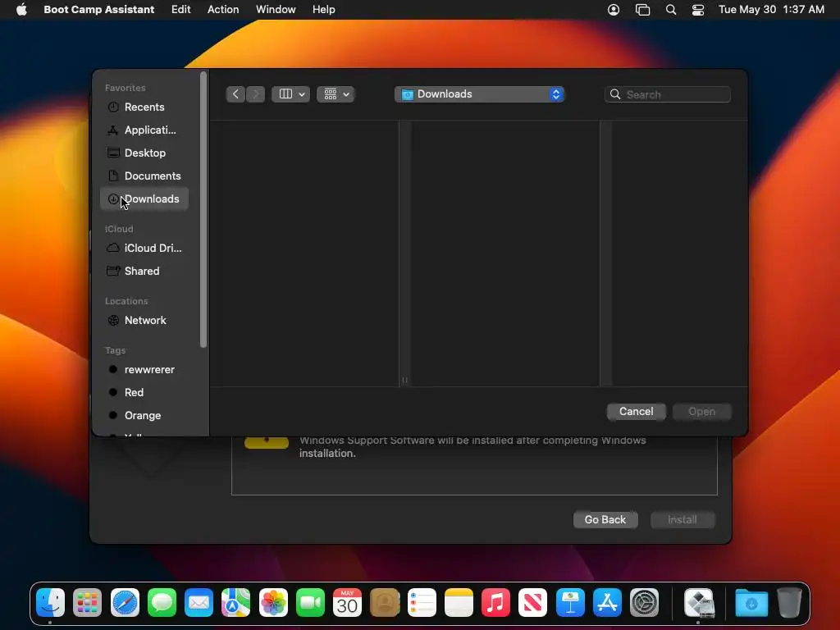840x630 pixels.
Task: Select Downloads in the sidebar
Action: point(144,199)
